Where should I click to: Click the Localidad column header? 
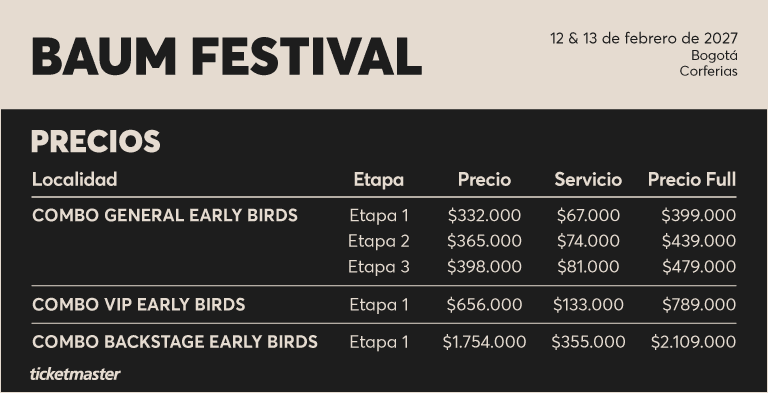(74, 179)
